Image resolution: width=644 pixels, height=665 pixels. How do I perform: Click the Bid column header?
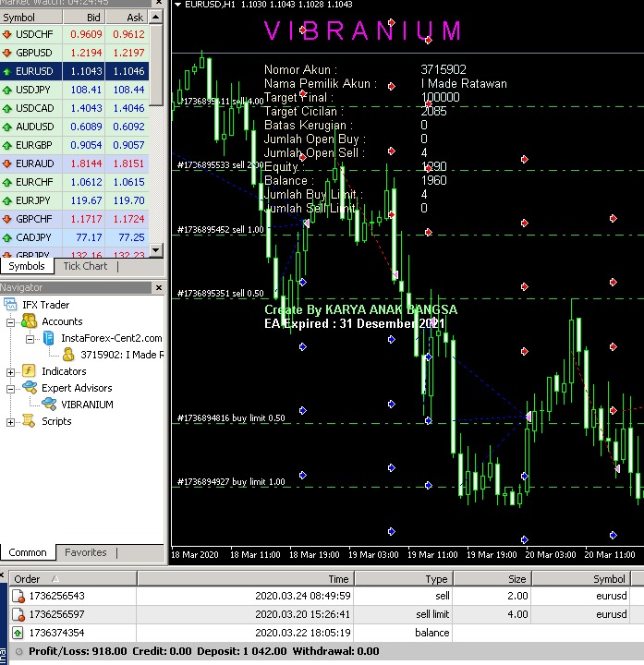click(x=93, y=18)
